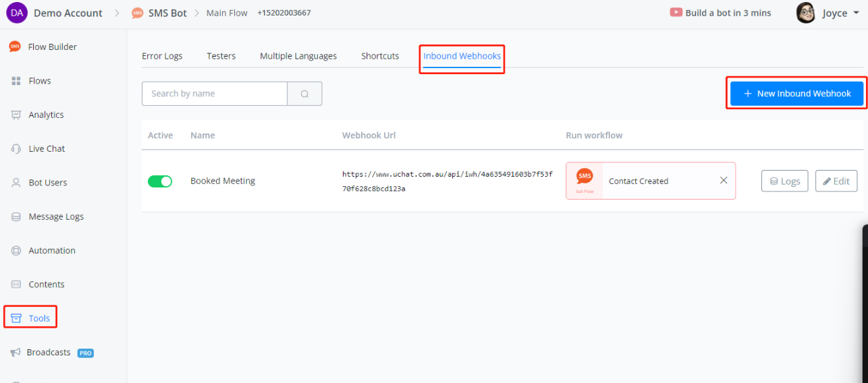The image size is (868, 383).
Task: Click the Flow Builder sidebar icon
Action: (x=15, y=47)
